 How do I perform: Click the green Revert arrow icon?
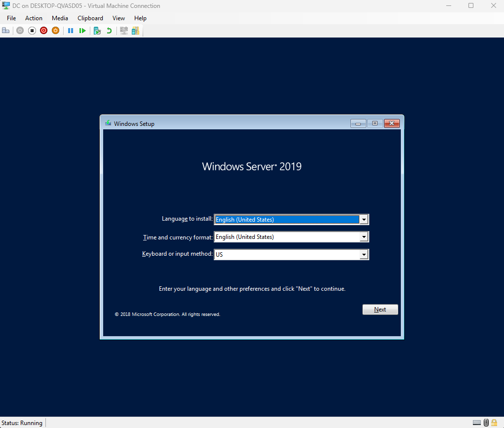click(x=109, y=30)
